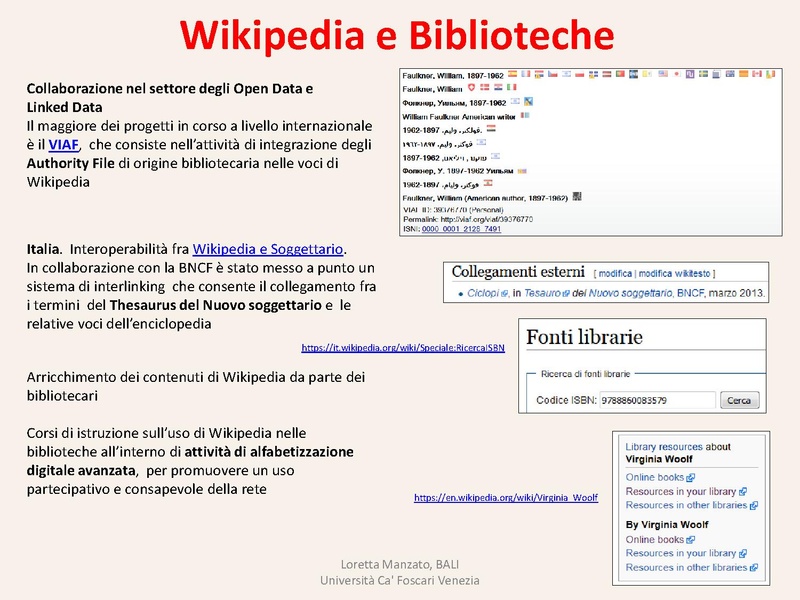
Task: Click the external link icon next to 'Online books'
Action: [x=691, y=478]
